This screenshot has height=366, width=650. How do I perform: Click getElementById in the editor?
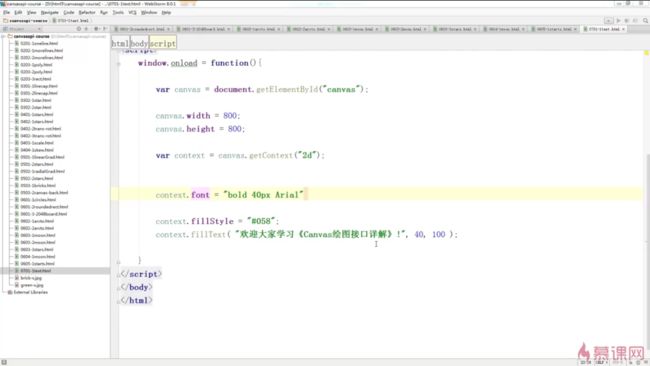(x=287, y=90)
